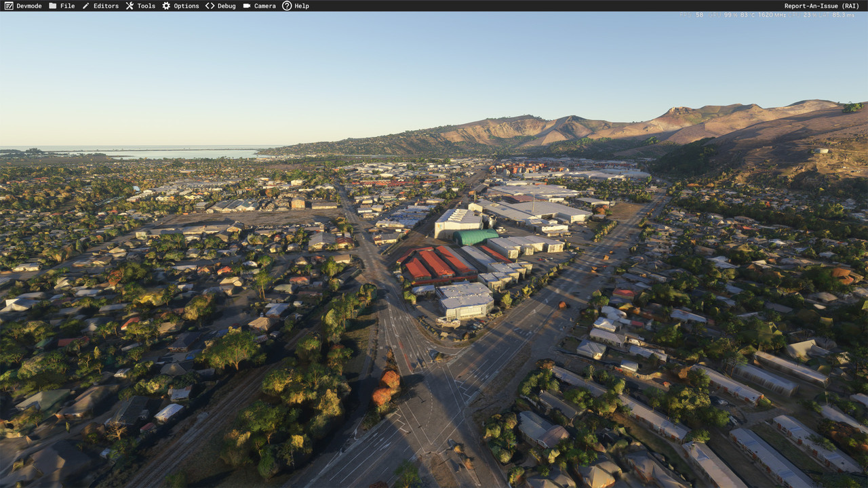Open the Editors menu
Screen dimensions: 868x488
[100, 5]
